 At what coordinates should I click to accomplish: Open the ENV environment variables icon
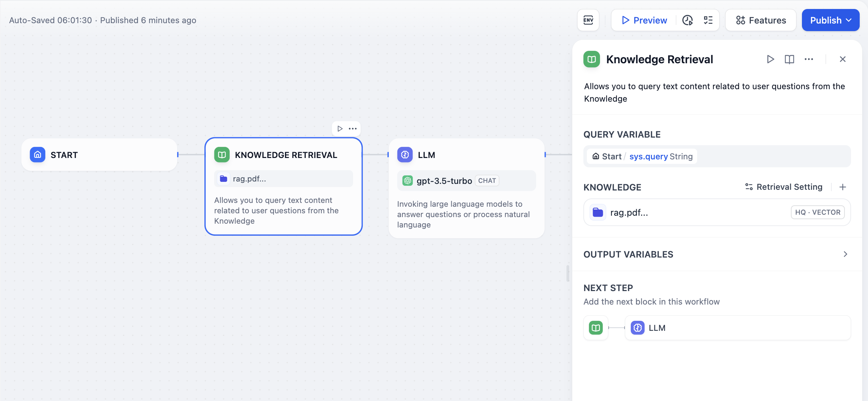(588, 20)
